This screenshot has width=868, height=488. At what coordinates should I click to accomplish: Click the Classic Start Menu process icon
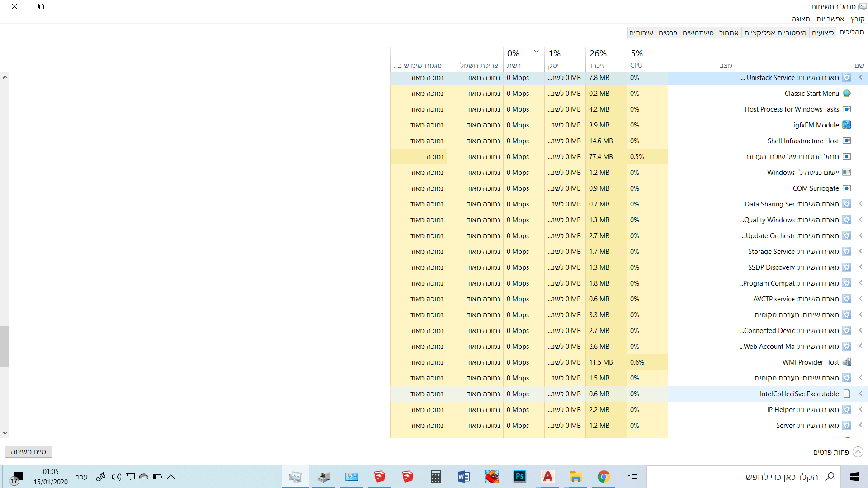[x=847, y=94]
